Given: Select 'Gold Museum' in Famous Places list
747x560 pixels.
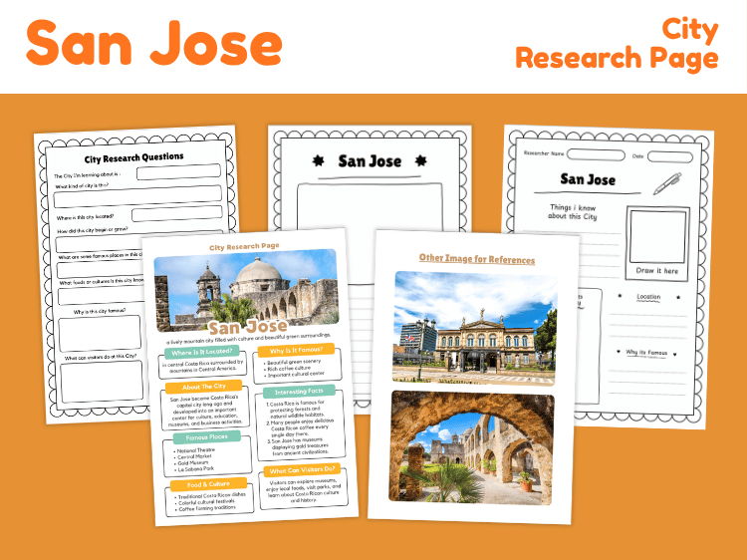Looking at the screenshot, I should tap(192, 462).
